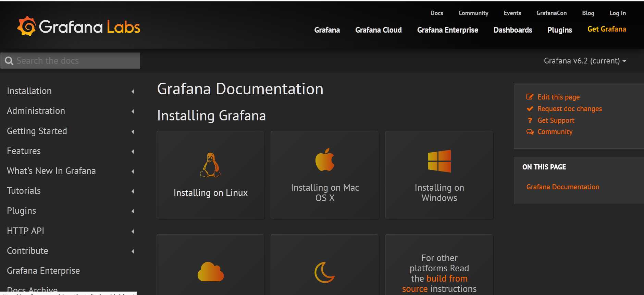The image size is (644, 295).
Task: Select Getting Started in the sidebar
Action: click(x=37, y=131)
